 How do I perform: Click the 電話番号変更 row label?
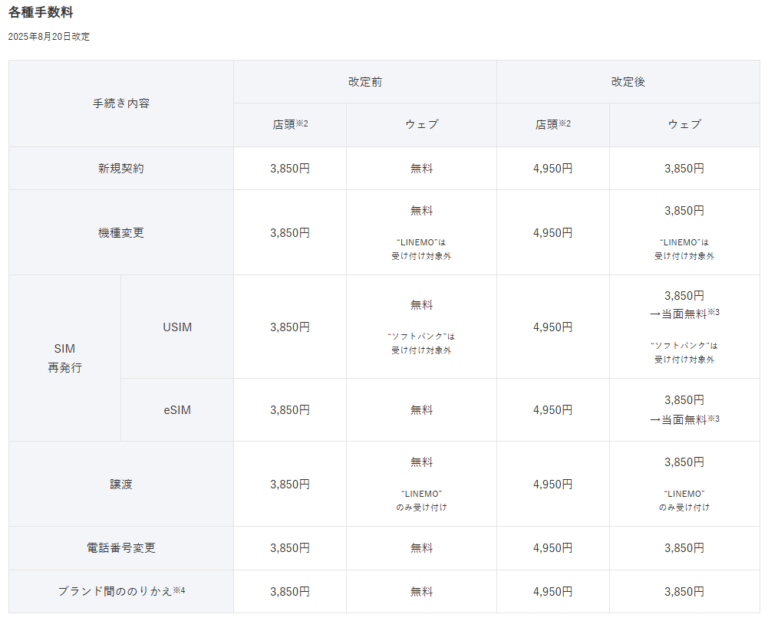tap(121, 548)
